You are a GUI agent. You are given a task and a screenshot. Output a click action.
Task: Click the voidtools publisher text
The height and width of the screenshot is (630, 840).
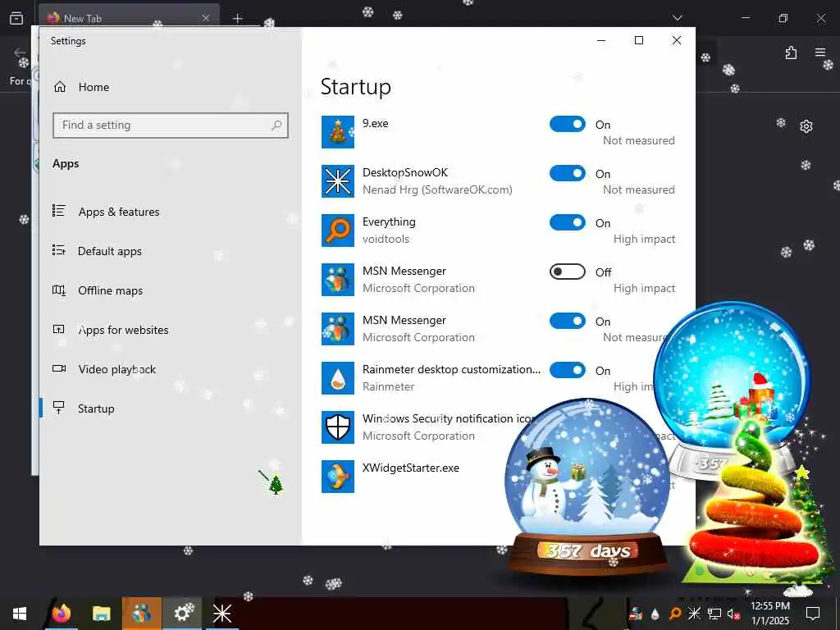coord(386,239)
